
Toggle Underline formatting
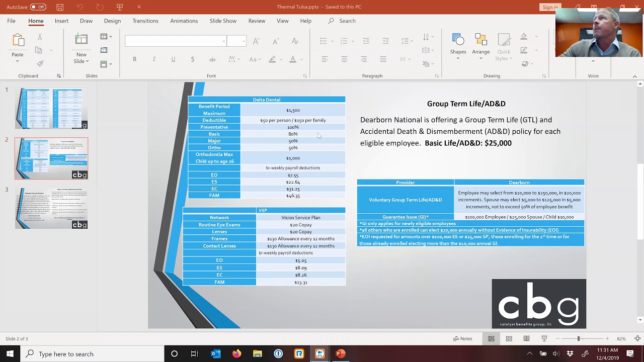coord(173,59)
